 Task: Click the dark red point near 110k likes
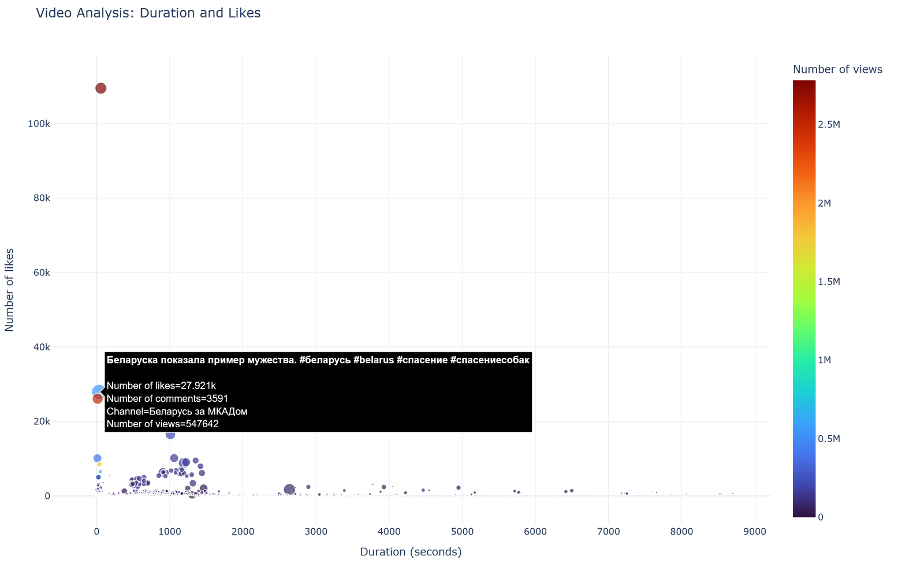tap(100, 88)
